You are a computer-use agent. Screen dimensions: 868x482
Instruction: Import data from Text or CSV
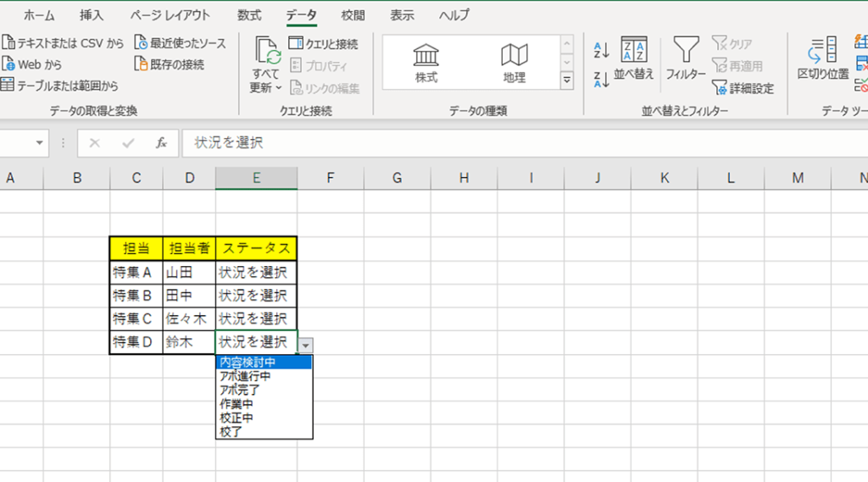point(63,43)
